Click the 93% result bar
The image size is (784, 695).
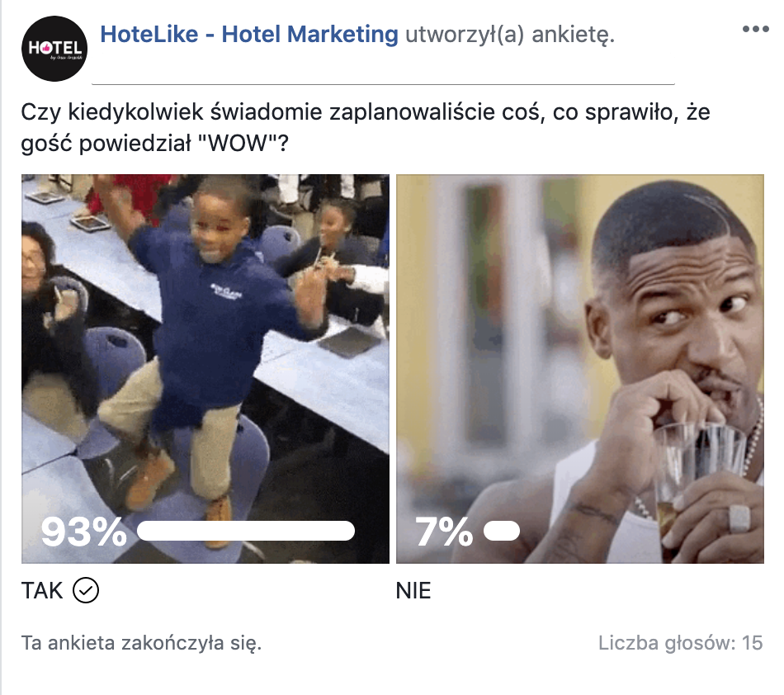[245, 531]
